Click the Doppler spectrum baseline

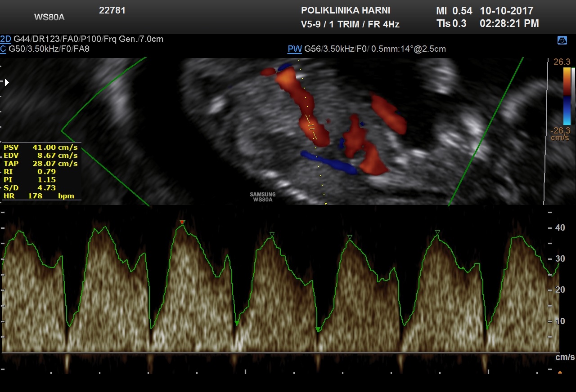click(279, 353)
